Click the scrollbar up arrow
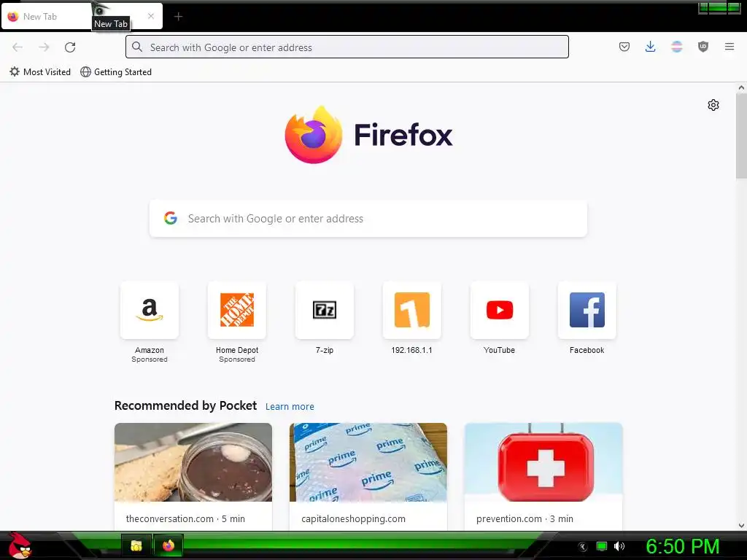 click(741, 87)
